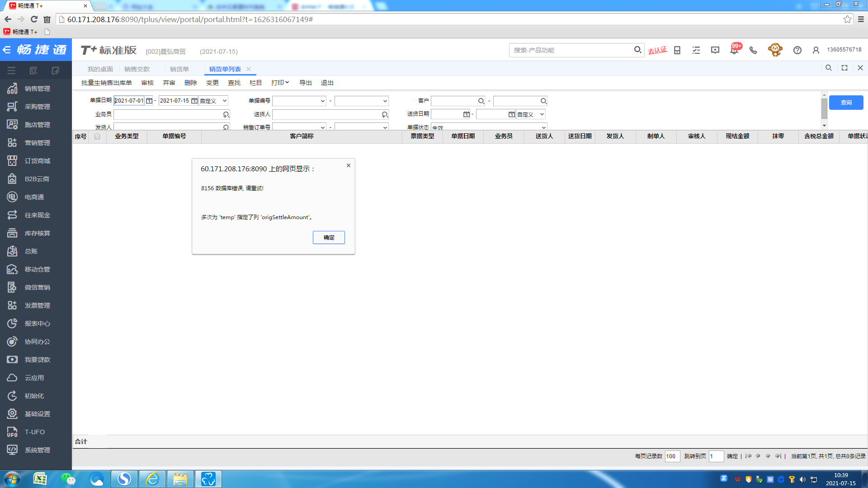
Task: Toggle the hamburger menu in sidebar header
Action: tap(11, 70)
